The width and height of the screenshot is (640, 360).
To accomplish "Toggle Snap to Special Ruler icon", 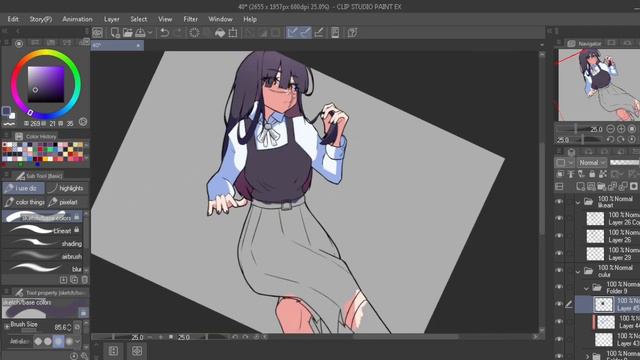I will pos(306,33).
